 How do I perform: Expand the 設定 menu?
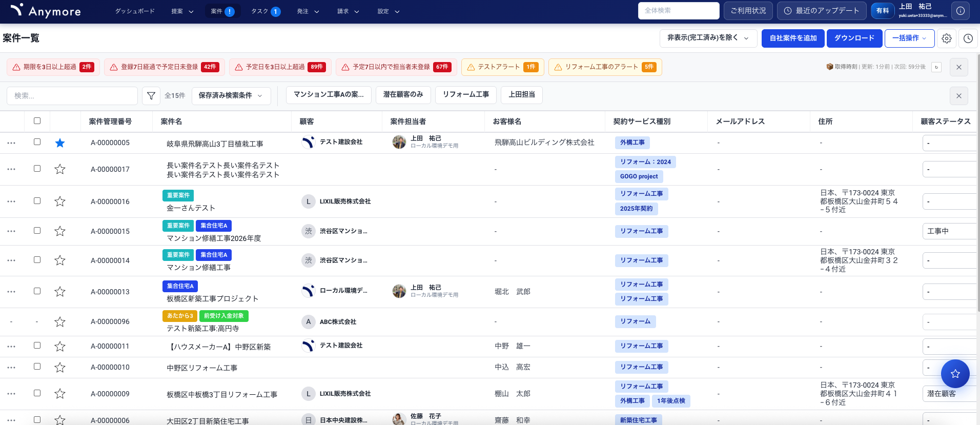pos(389,11)
